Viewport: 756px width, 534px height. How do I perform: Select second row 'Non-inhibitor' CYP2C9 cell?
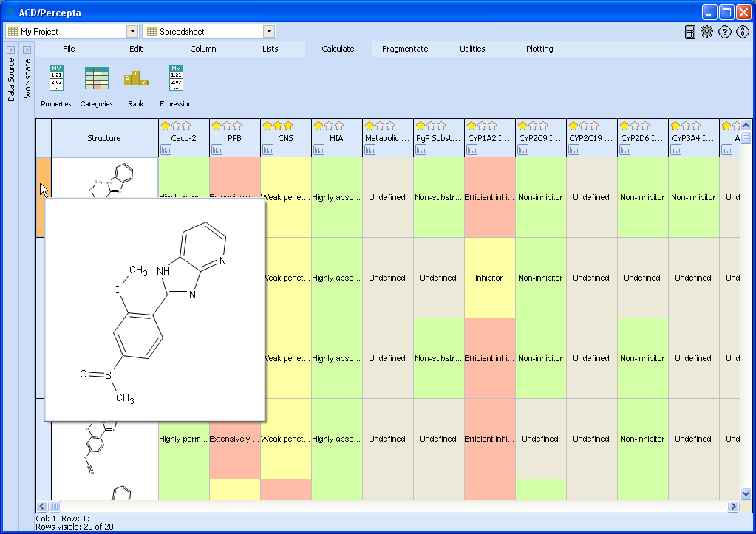tap(540, 278)
